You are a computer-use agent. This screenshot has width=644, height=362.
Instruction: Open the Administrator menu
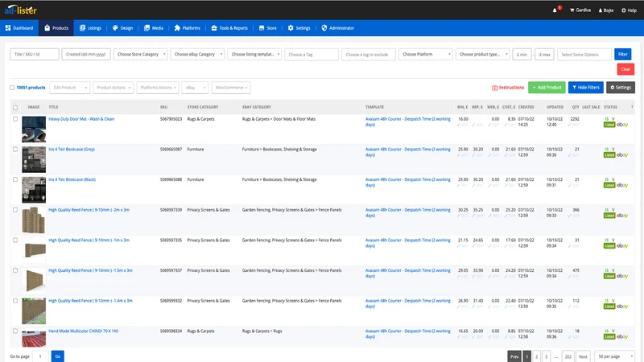(x=337, y=28)
